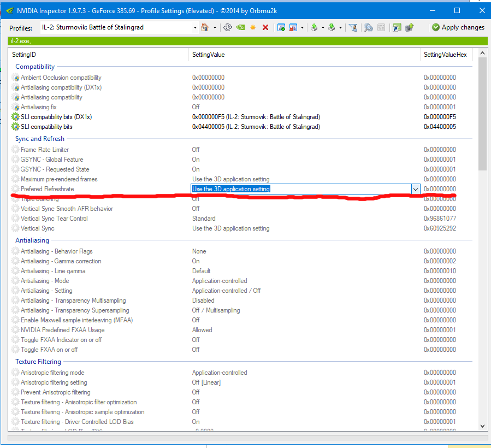Open dropdown next to remove application icon

(302, 27)
